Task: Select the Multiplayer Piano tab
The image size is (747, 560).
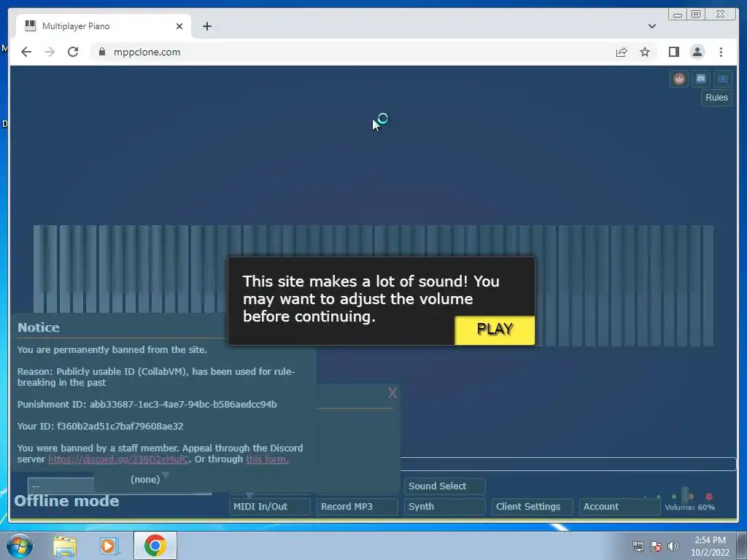Action: (x=104, y=26)
